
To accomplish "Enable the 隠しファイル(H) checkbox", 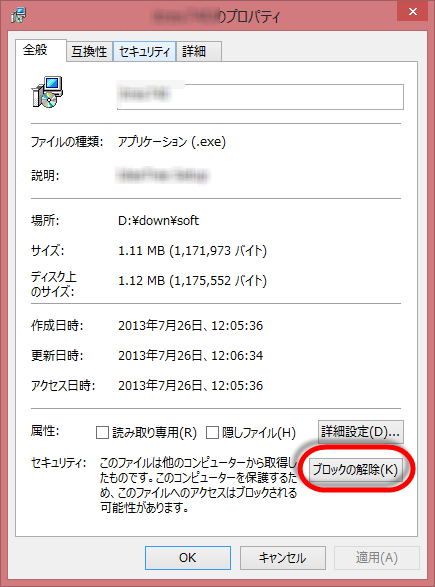I will click(212, 433).
